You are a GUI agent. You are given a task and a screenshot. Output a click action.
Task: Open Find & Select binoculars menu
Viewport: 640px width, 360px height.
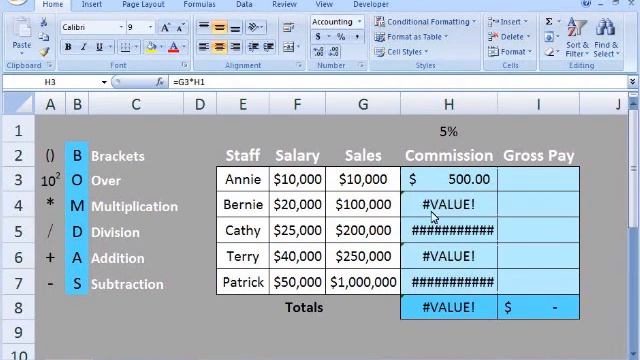click(x=606, y=38)
